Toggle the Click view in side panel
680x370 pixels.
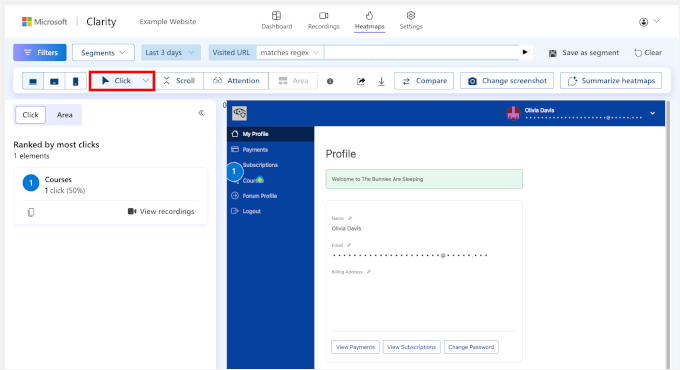pos(30,115)
